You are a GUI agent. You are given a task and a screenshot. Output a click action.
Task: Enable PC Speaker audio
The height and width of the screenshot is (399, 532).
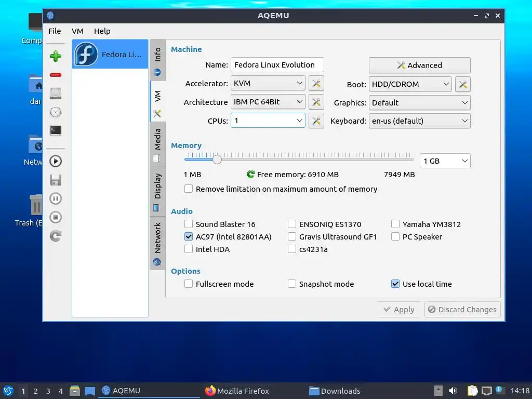[x=395, y=236]
